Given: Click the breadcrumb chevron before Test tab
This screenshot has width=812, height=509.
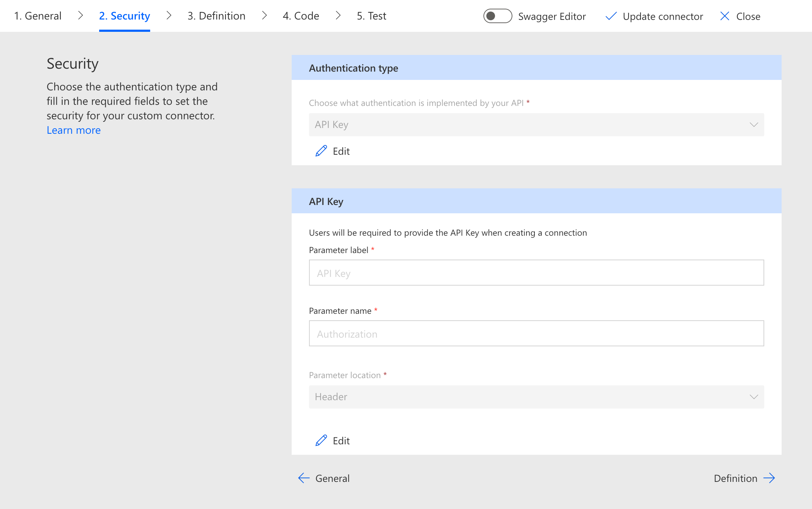Looking at the screenshot, I should [338, 16].
